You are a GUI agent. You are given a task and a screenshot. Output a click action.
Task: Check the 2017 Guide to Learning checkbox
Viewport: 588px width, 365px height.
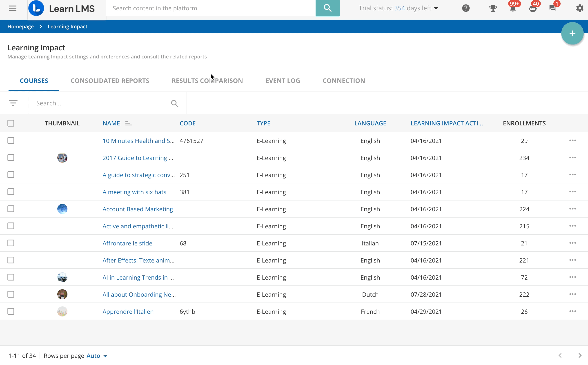point(11,158)
